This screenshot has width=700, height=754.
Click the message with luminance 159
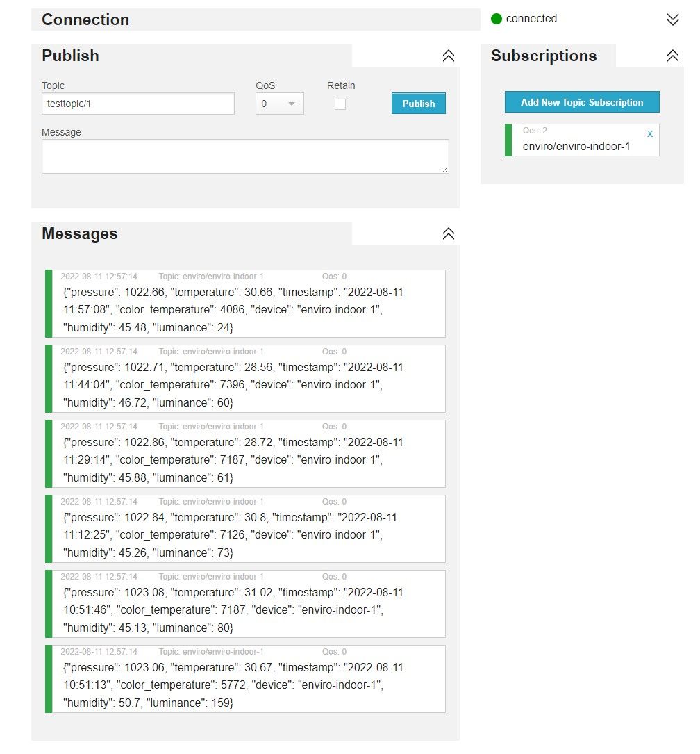[245, 685]
